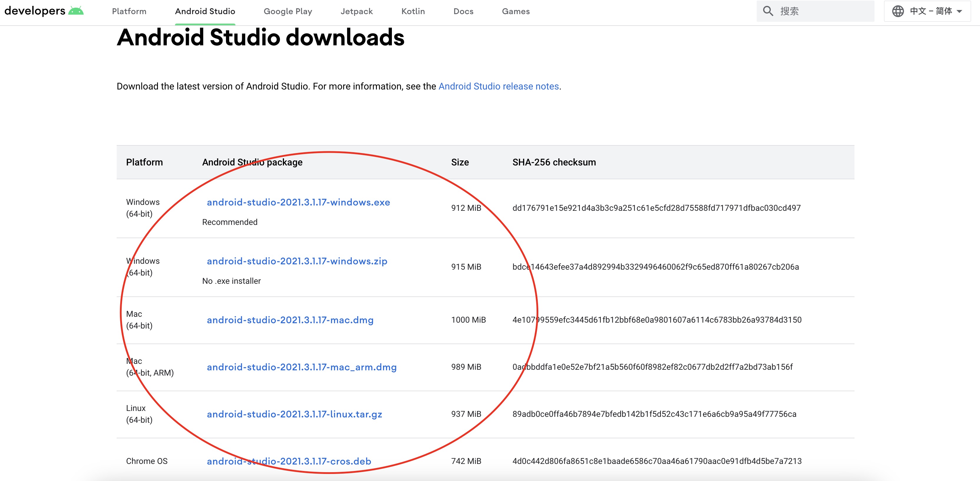Viewport: 980px width, 481px height.
Task: Click checksum starting with 4d0c442d806f
Action: (x=657, y=461)
